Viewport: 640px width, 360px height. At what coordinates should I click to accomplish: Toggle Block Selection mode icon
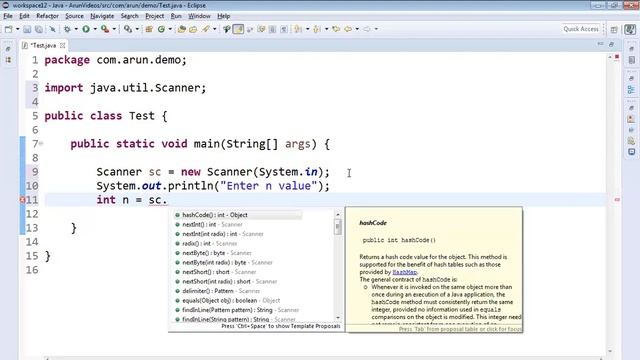click(273, 29)
